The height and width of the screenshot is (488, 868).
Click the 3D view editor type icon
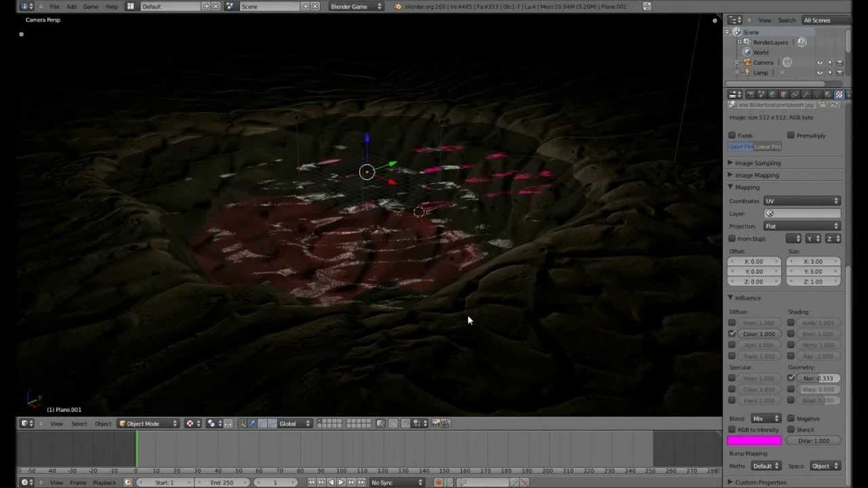[x=25, y=424]
